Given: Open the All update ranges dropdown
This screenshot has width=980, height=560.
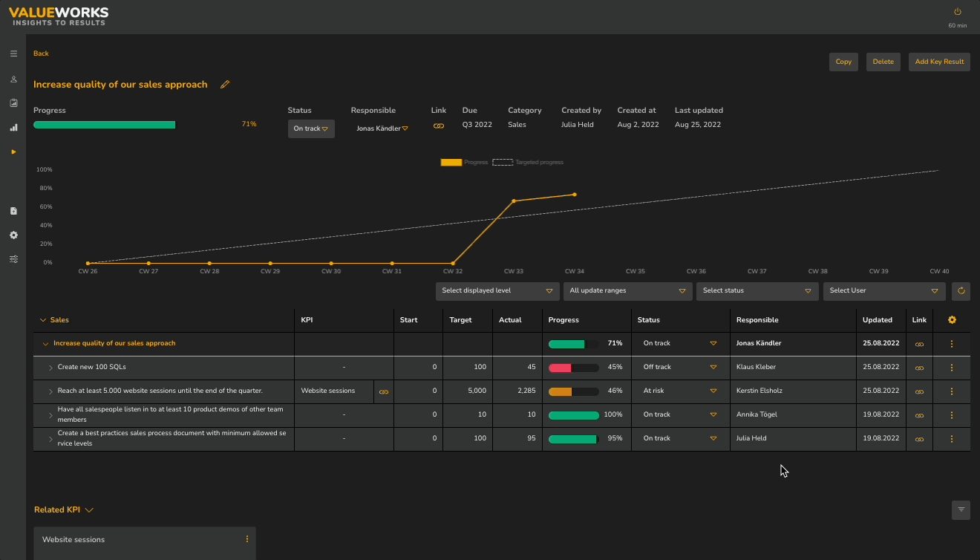Looking at the screenshot, I should (x=627, y=291).
